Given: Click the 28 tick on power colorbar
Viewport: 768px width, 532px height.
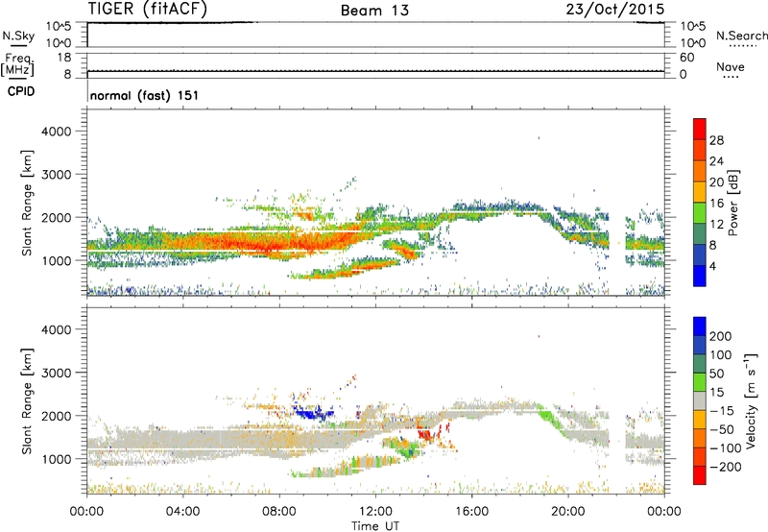Looking at the screenshot, I should 716,140.
